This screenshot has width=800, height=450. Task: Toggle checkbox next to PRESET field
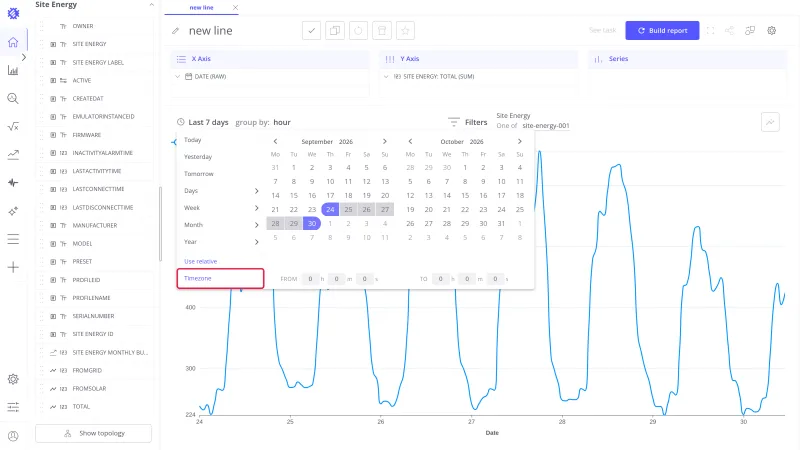click(x=53, y=262)
